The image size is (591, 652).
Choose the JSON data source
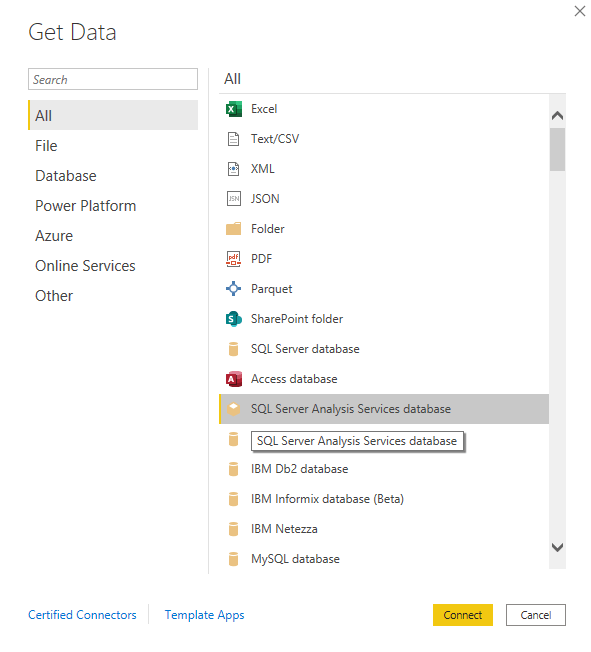(x=265, y=199)
